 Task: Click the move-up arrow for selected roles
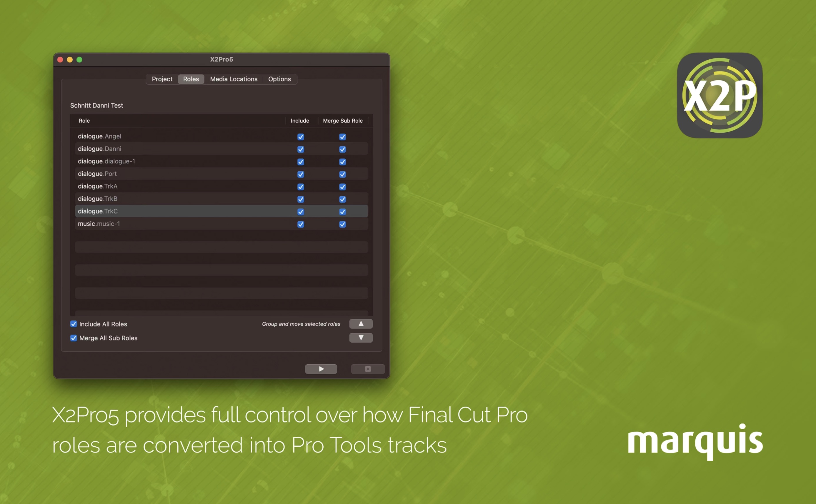click(x=361, y=323)
